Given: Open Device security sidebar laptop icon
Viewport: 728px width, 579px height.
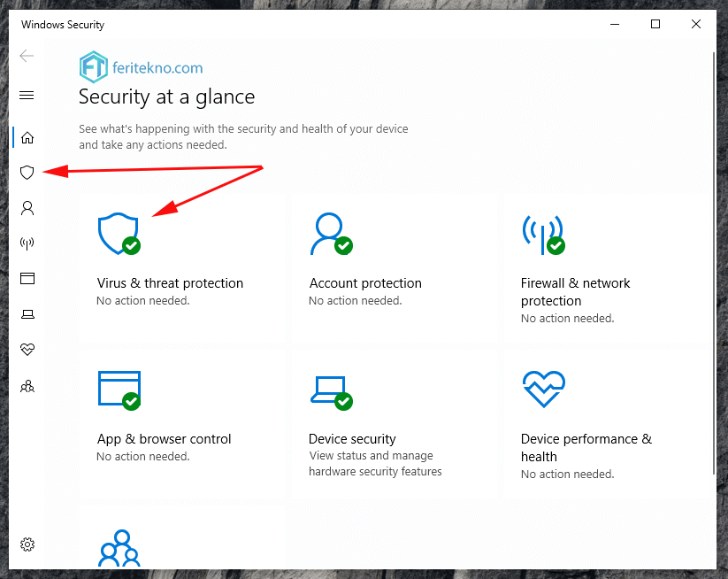Looking at the screenshot, I should click(27, 314).
